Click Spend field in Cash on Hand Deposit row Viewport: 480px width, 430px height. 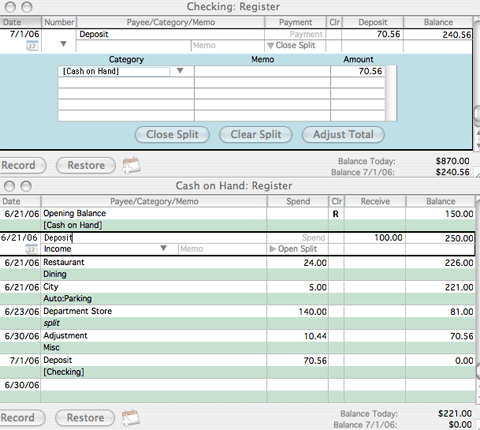pos(297,238)
